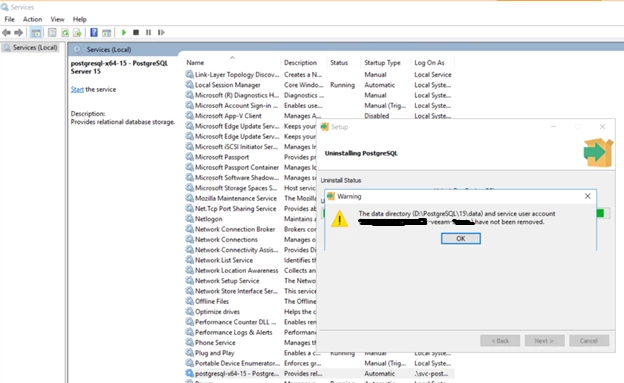Restart service with the restart icon

point(161,33)
